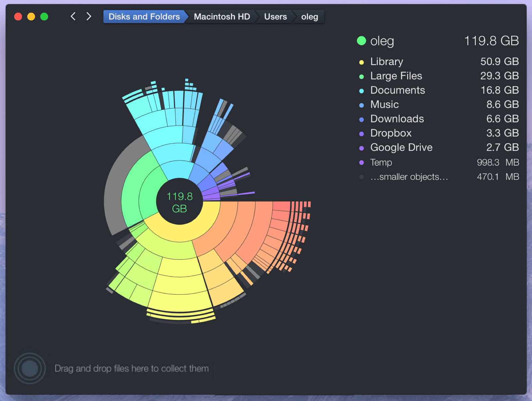The image size is (532, 401).
Task: Click the purple dot next to Temp
Action: coord(361,162)
